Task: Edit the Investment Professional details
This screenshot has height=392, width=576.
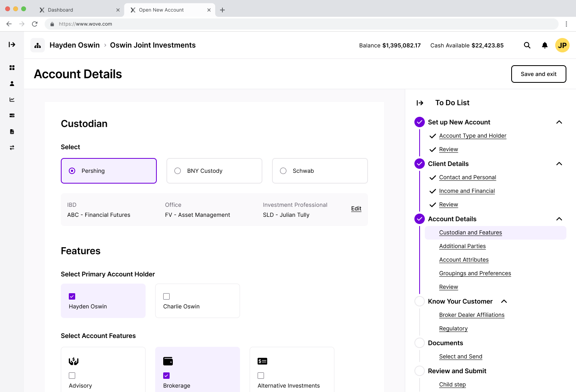Action: tap(356, 208)
